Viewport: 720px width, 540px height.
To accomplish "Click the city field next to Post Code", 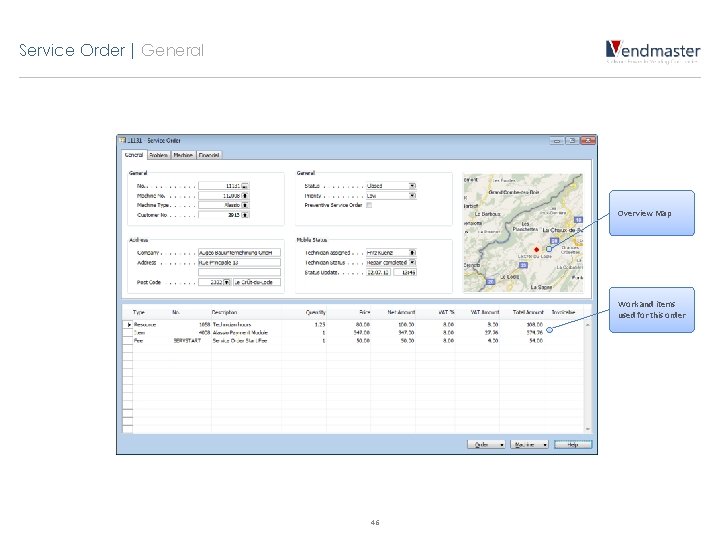I will (257, 282).
